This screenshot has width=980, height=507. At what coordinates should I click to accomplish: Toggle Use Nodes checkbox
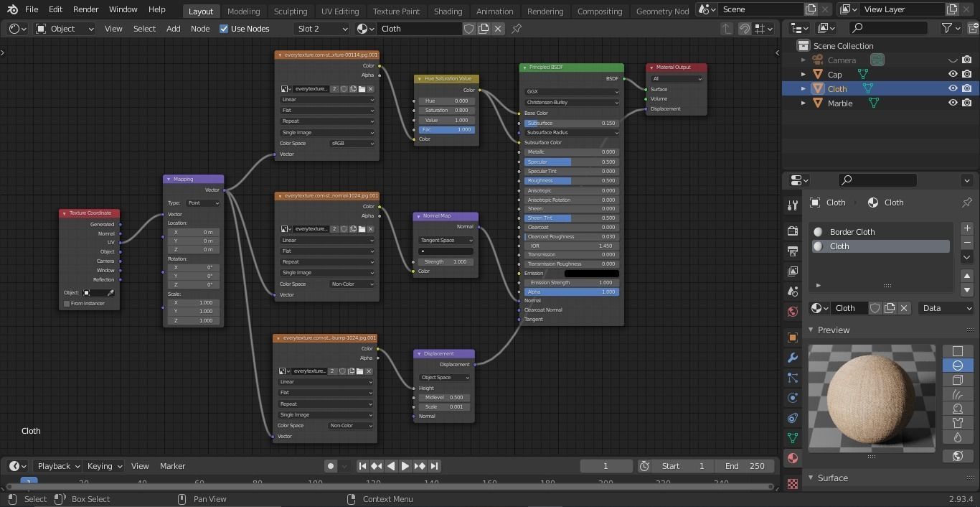(x=224, y=29)
